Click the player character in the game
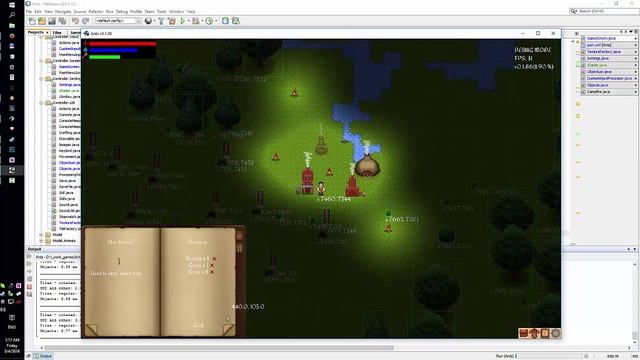The width and height of the screenshot is (640, 360). (321, 188)
